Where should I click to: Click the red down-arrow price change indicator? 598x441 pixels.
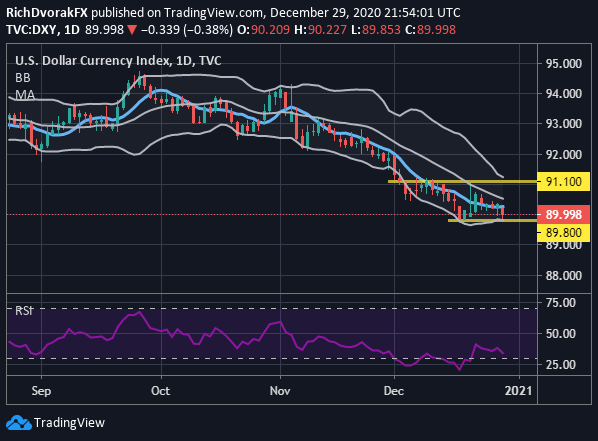tap(132, 30)
